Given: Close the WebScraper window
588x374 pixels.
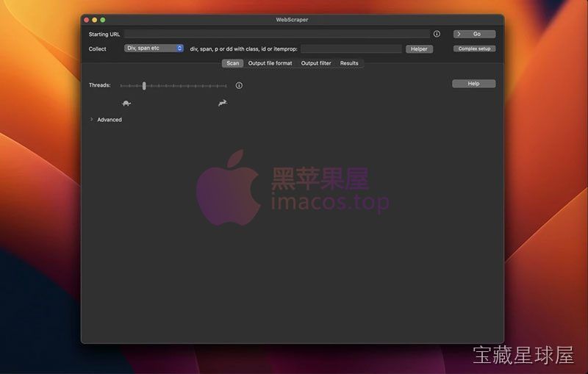Looking at the screenshot, I should [x=87, y=20].
